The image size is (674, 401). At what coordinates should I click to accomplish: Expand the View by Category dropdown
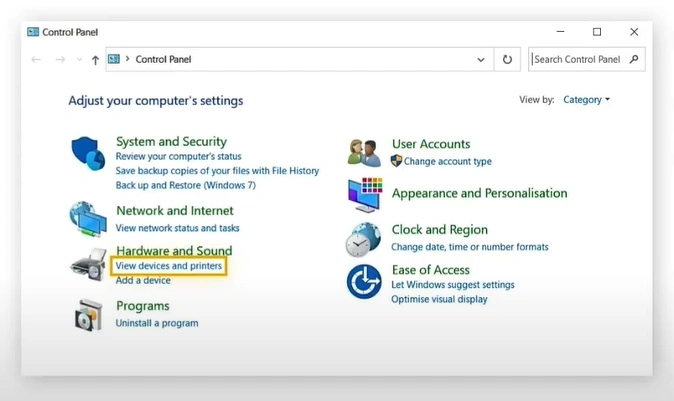pyautogui.click(x=586, y=100)
